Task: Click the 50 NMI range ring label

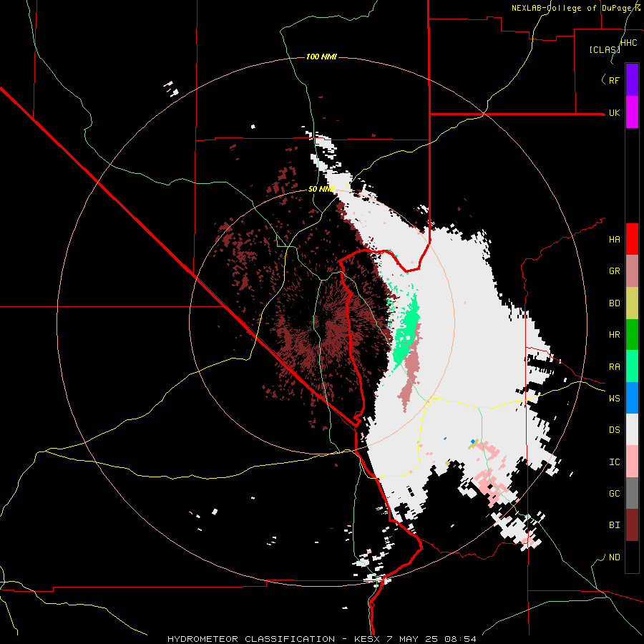Action: tap(321, 190)
